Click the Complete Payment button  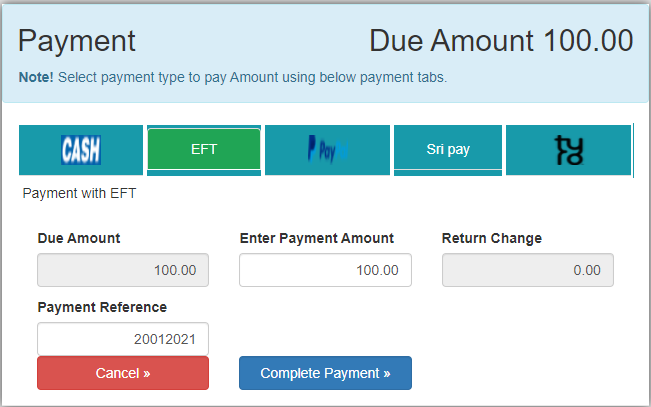click(x=325, y=373)
